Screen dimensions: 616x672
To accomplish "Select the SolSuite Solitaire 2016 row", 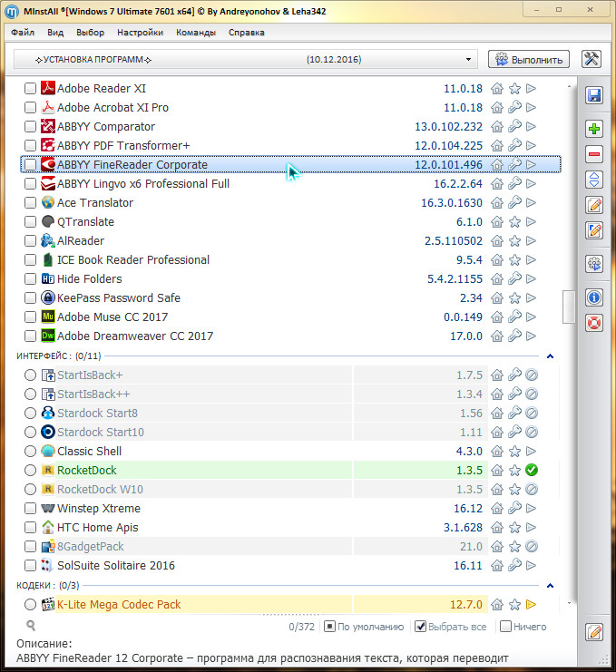I will click(290, 566).
